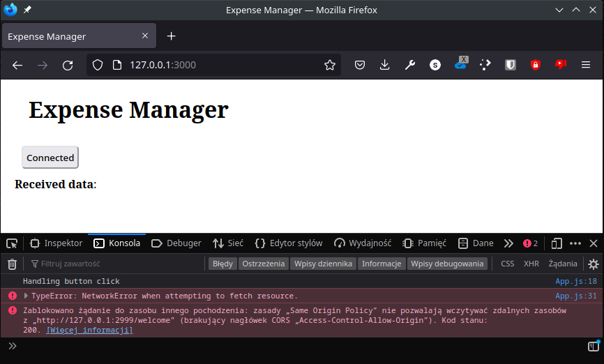Screen dimensions: 604x364
Task: Switch to the Konsola tab
Action: pos(117,243)
